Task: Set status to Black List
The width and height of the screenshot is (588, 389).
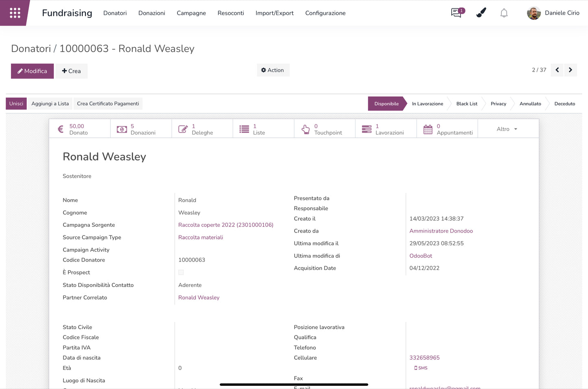Action: coord(466,104)
